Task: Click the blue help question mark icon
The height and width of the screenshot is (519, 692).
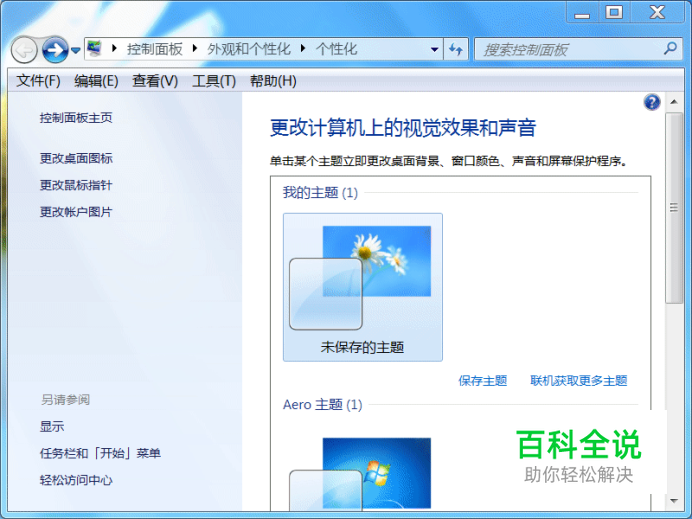Action: coord(652,102)
